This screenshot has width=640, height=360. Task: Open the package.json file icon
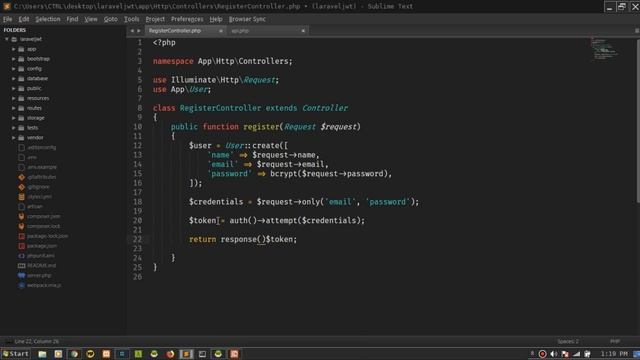22,246
